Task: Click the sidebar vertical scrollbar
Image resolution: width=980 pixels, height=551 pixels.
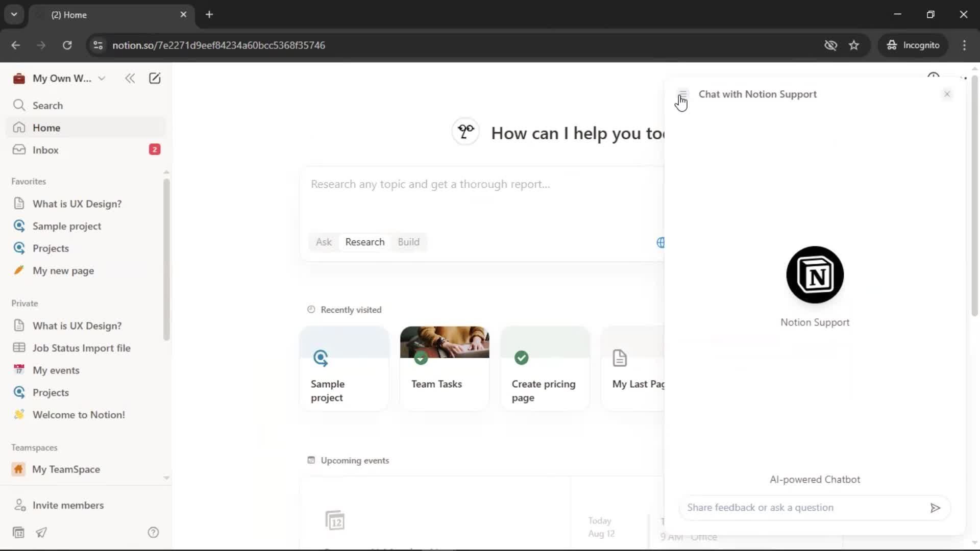Action: tap(166, 259)
